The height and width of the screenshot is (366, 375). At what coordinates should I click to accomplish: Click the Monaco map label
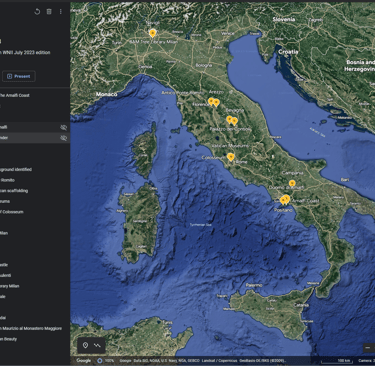pyautogui.click(x=107, y=94)
